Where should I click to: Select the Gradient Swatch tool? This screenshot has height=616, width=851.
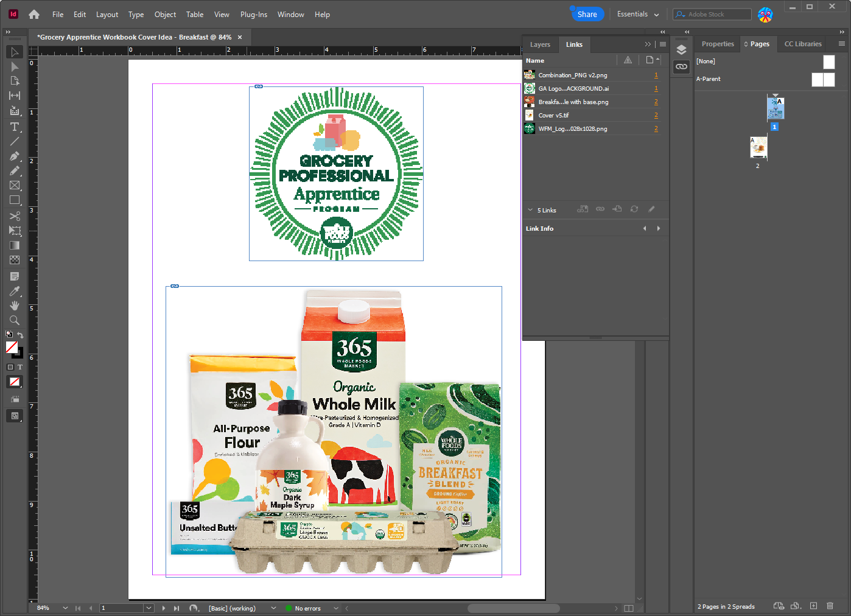coord(15,245)
